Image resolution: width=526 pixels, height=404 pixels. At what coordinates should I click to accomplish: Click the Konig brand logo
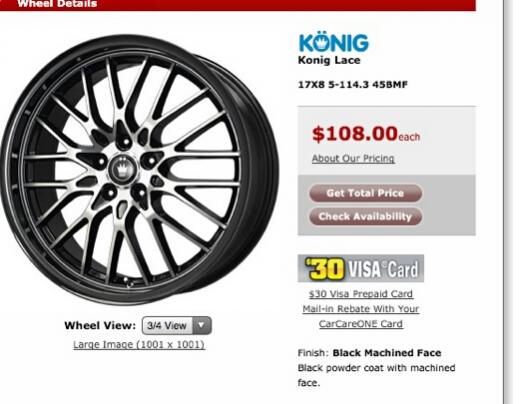(333, 44)
